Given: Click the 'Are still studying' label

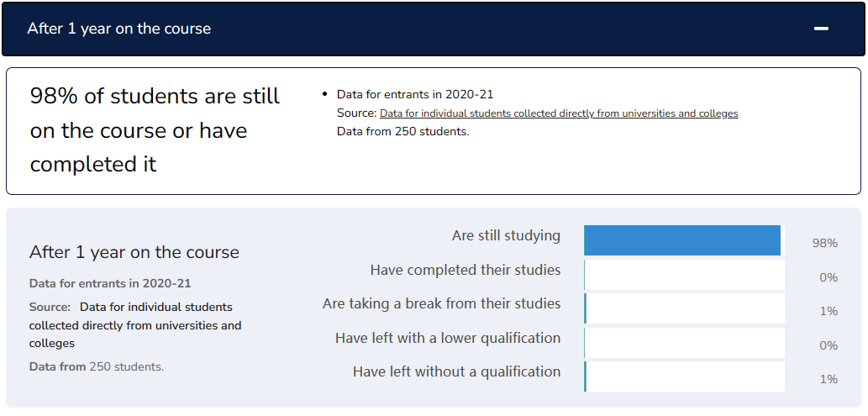Looking at the screenshot, I should (506, 236).
